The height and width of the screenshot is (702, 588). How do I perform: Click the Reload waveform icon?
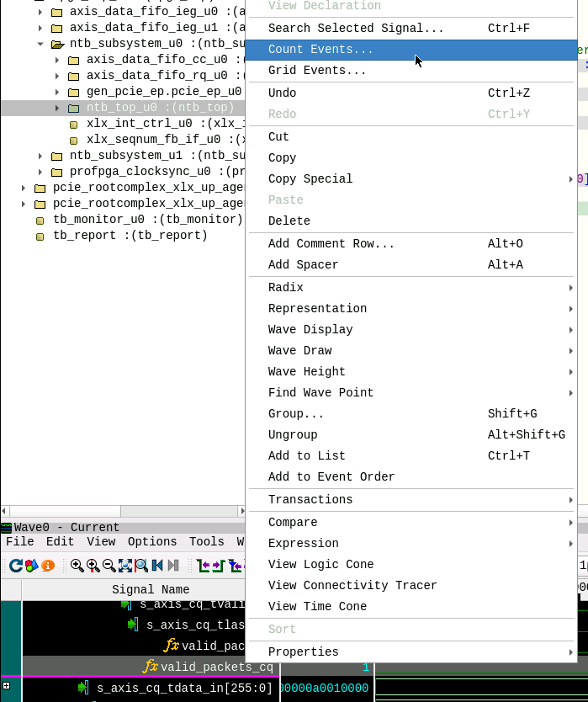[x=15, y=566]
